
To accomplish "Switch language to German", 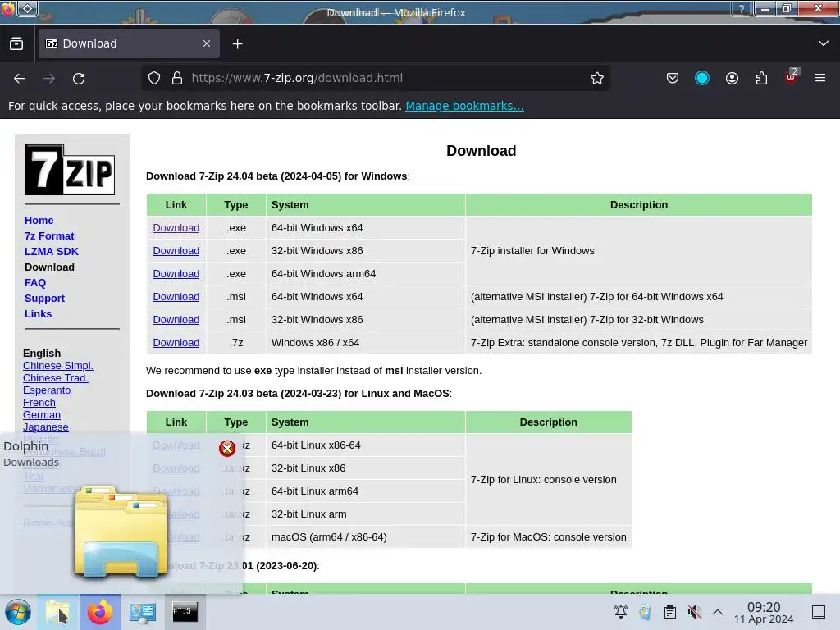I will click(42, 414).
